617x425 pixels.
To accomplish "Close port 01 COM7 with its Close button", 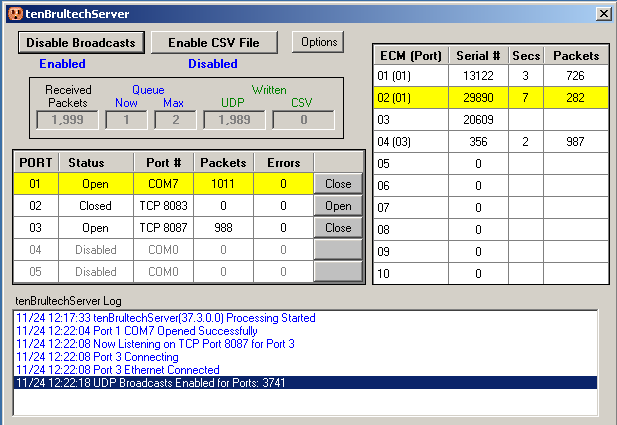I will (338, 184).
